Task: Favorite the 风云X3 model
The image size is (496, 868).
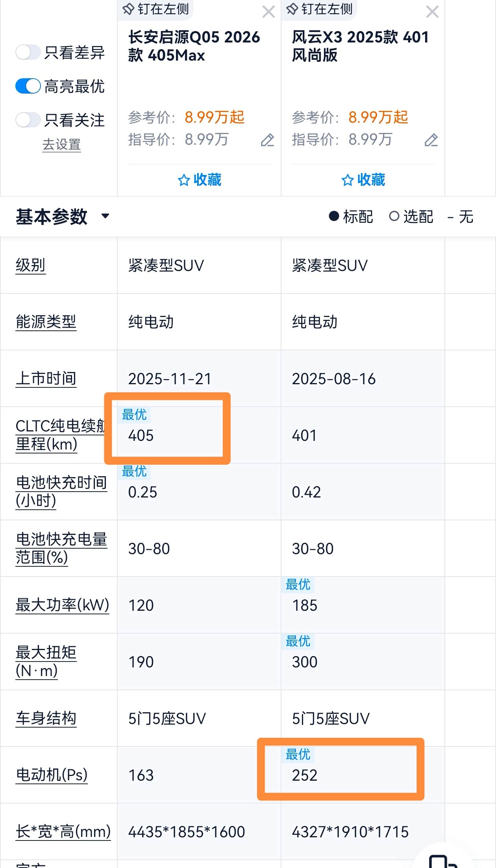Action: (363, 180)
